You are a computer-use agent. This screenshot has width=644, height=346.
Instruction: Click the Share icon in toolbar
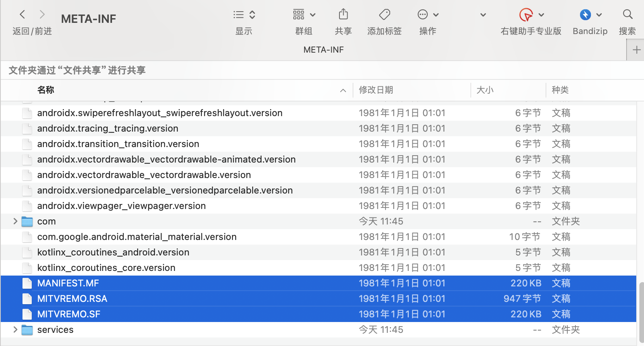point(343,15)
